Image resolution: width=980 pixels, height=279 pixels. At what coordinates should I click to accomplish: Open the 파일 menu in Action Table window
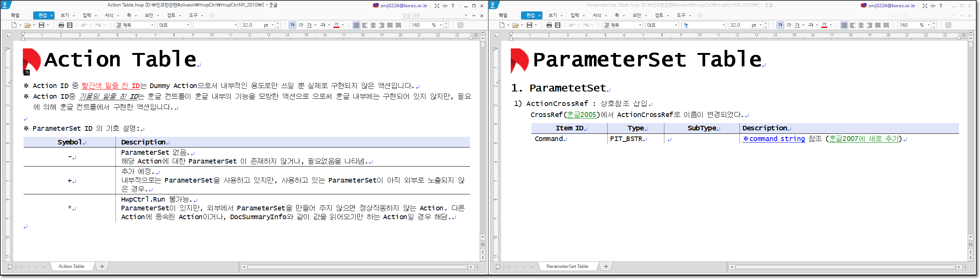[x=15, y=15]
